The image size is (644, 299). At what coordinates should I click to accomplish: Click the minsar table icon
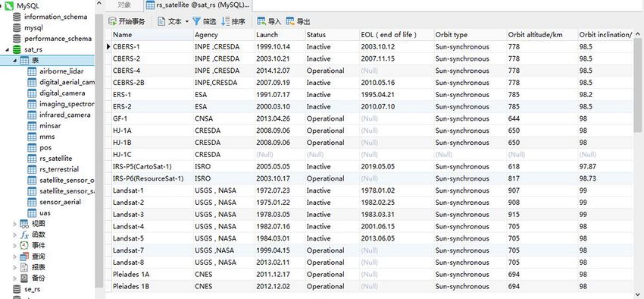[x=32, y=126]
